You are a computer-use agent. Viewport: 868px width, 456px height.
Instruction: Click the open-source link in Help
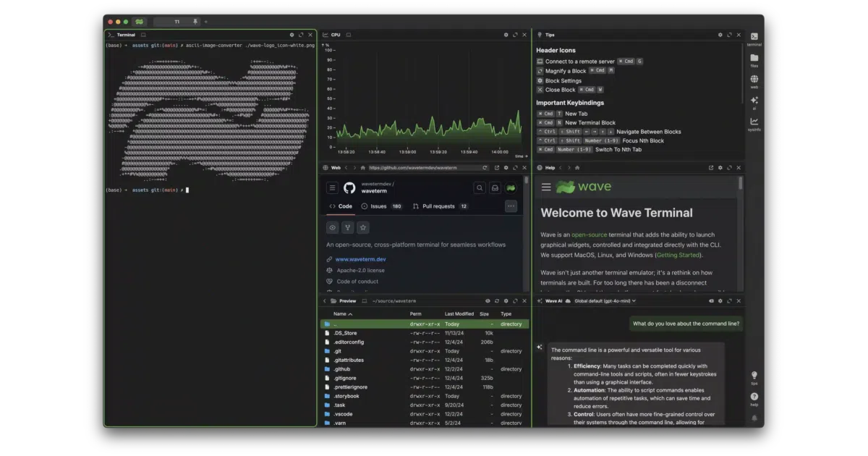[x=590, y=235]
